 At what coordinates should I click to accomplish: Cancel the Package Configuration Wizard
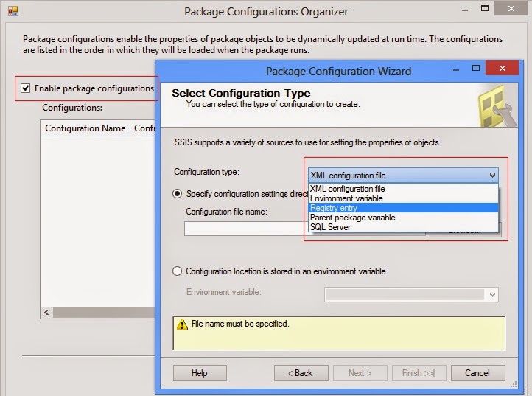coord(478,373)
